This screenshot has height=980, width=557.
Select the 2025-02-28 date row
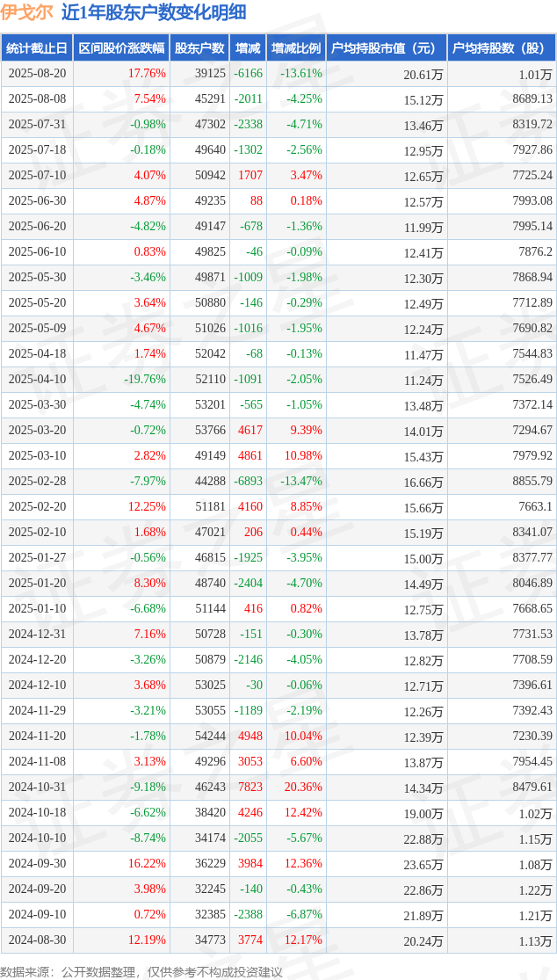(278, 481)
